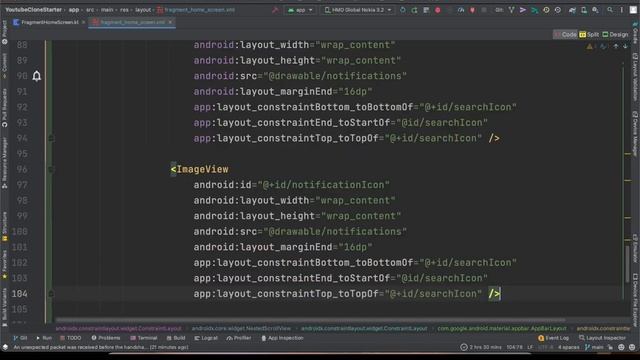Click the Sync Project with Gradle icon
The height and width of the screenshot is (360, 640).
click(x=572, y=10)
